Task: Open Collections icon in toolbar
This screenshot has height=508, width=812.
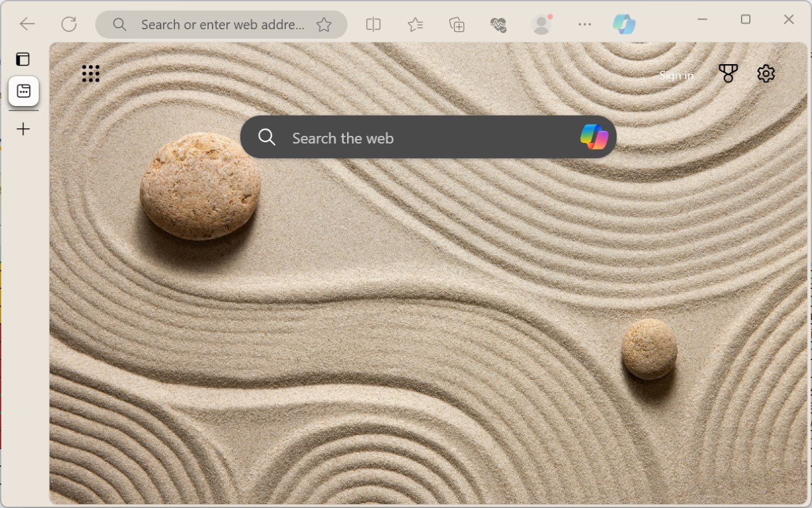Action: [x=457, y=24]
